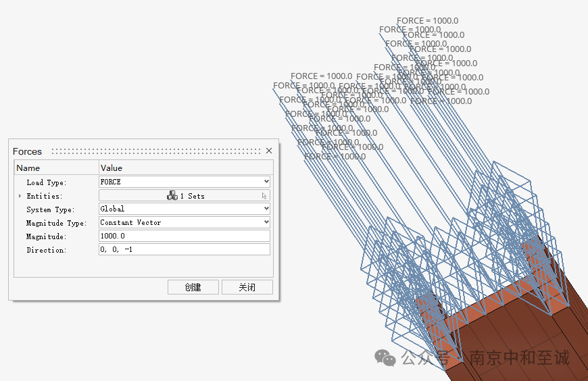The height and width of the screenshot is (381, 588).
Task: Open the Load Type dropdown arrow
Action: pyautogui.click(x=266, y=182)
